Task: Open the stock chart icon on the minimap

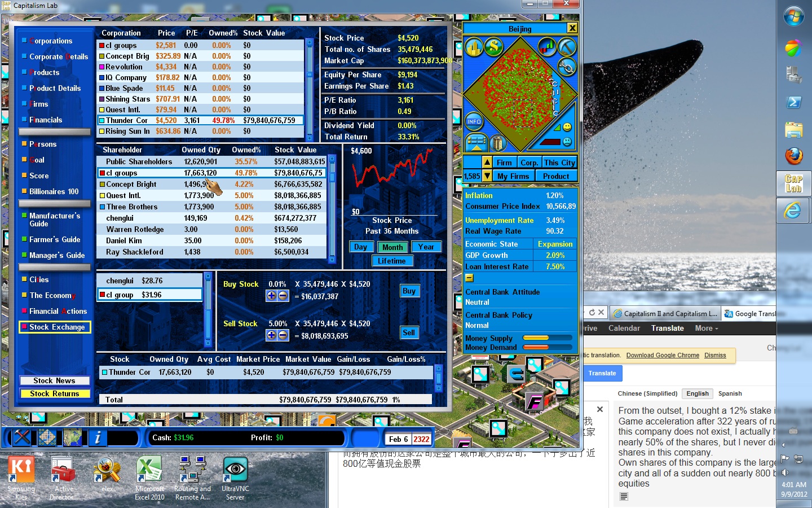Action: pyautogui.click(x=547, y=47)
